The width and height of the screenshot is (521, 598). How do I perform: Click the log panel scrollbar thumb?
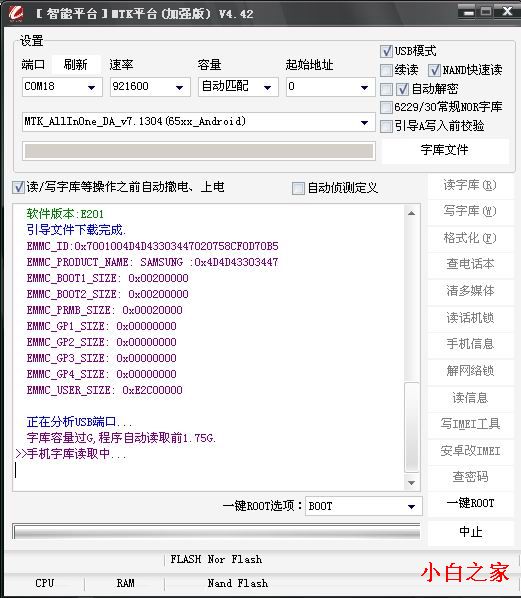point(412,426)
